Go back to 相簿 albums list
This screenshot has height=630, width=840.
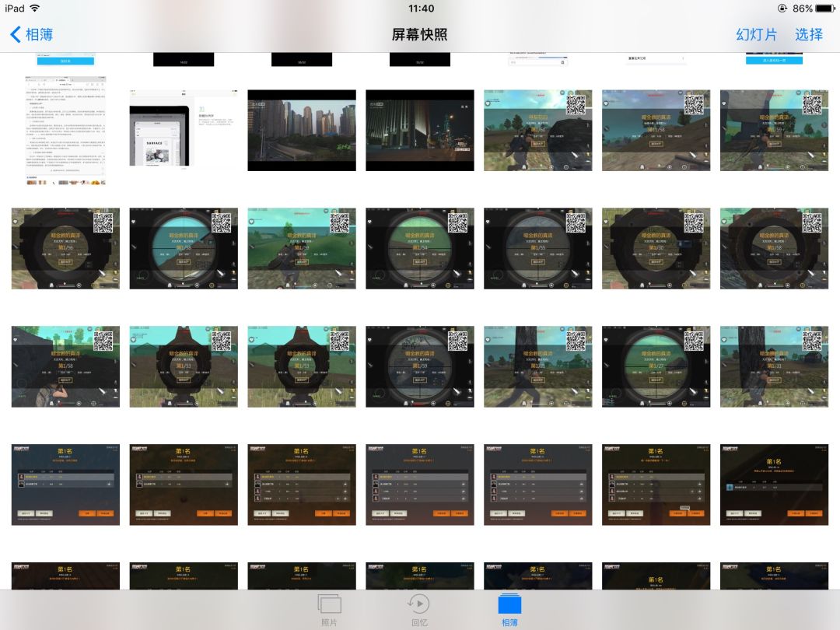point(32,35)
